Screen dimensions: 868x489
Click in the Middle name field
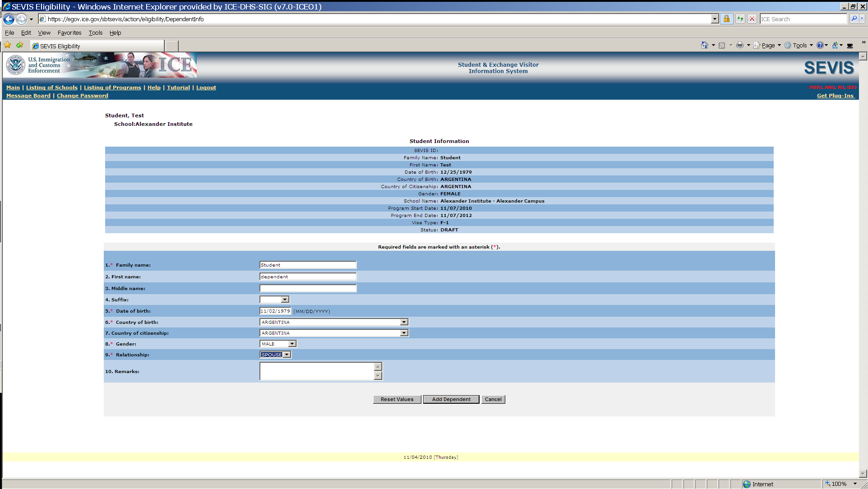(x=308, y=288)
